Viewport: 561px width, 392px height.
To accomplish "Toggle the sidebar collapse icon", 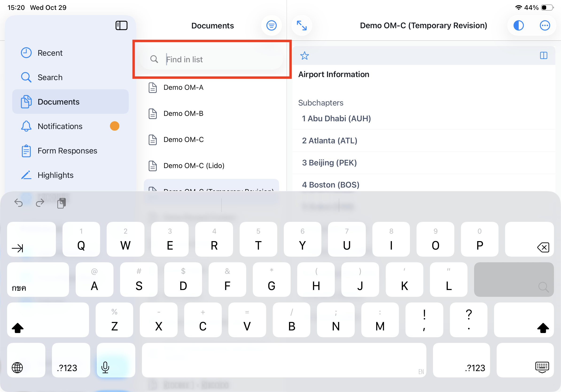I will [121, 25].
